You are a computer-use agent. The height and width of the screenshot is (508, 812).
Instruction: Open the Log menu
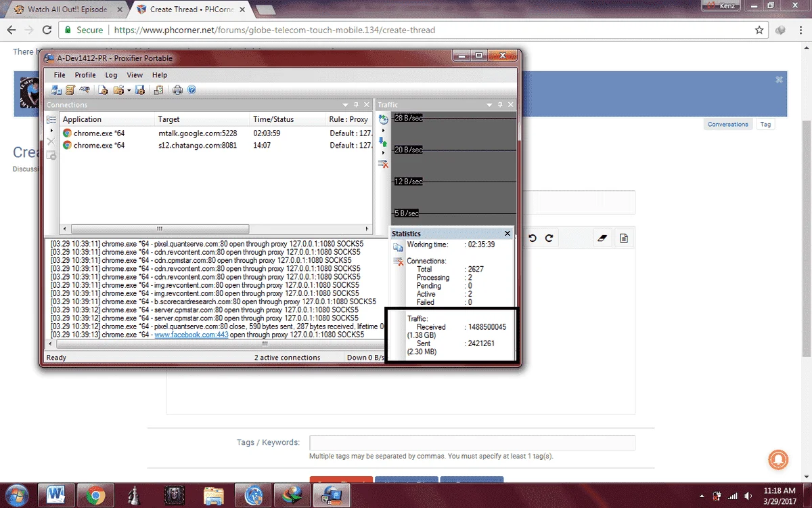coord(111,75)
